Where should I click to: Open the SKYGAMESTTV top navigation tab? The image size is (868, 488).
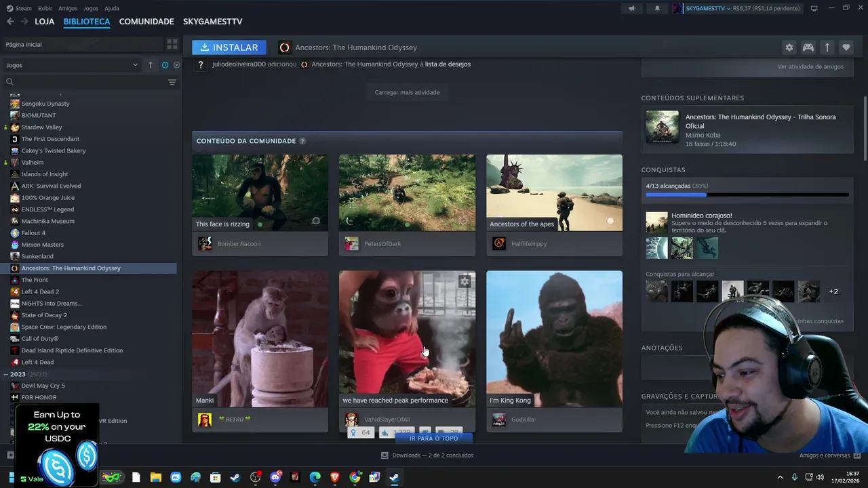[x=212, y=22]
